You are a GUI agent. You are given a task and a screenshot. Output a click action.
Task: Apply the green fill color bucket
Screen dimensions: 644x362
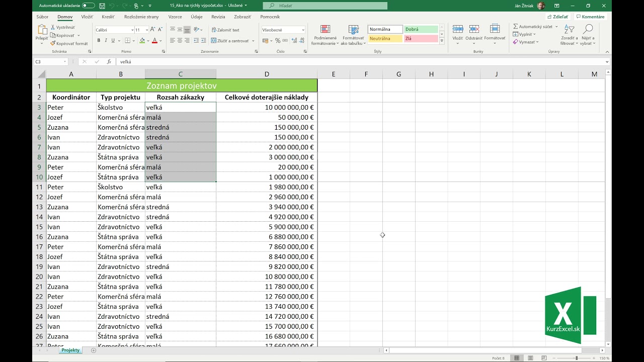[x=142, y=41]
